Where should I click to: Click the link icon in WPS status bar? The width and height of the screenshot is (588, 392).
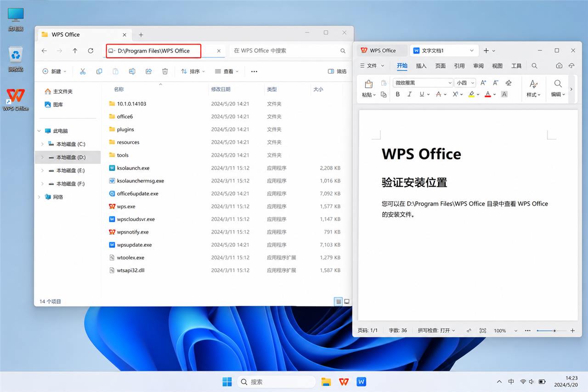point(469,330)
